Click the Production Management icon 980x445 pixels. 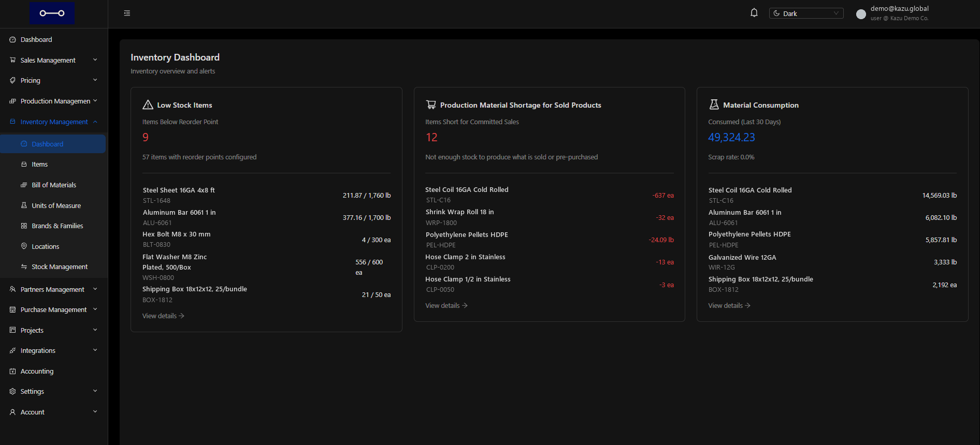(x=12, y=101)
